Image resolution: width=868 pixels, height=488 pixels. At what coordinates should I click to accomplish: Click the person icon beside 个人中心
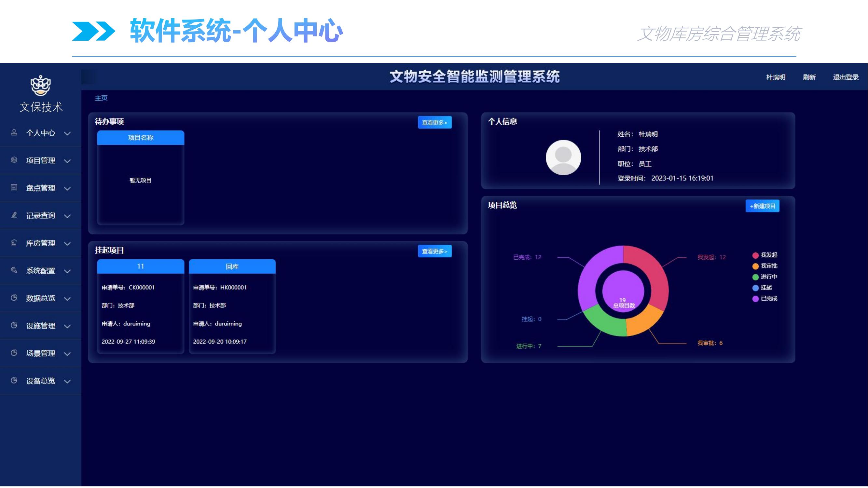[x=14, y=132]
